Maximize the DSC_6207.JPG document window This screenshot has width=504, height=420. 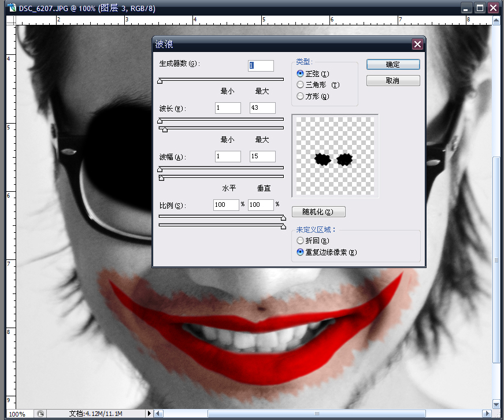[x=480, y=8]
